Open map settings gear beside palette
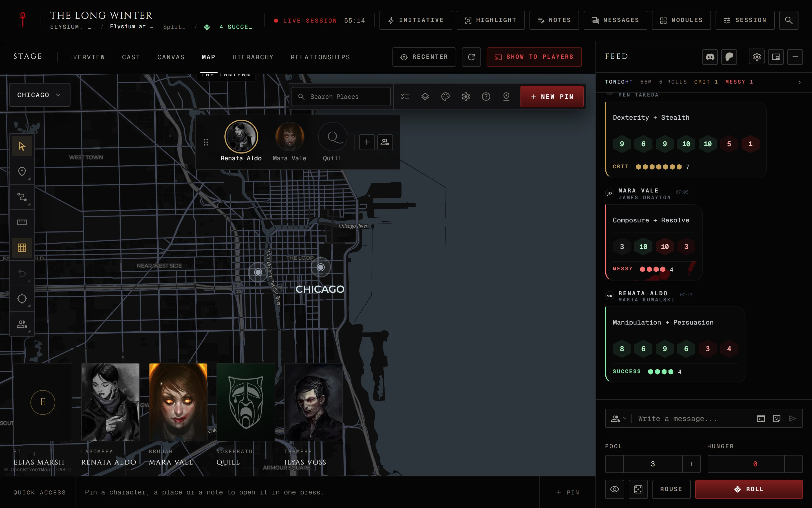This screenshot has width=812, height=508. point(466,97)
